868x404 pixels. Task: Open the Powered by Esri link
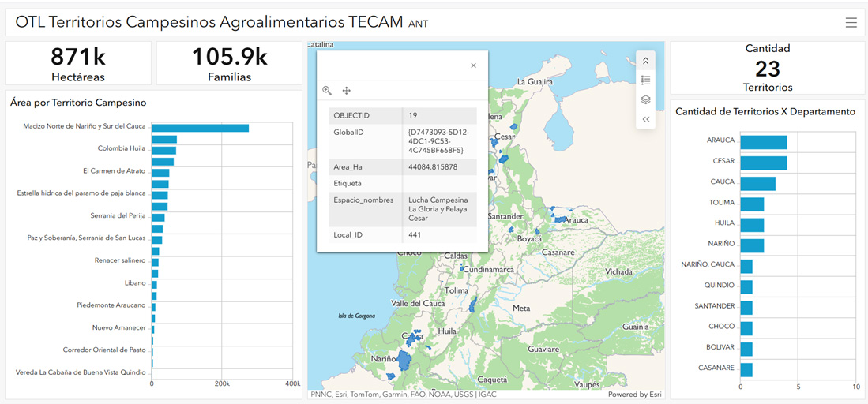[634, 395]
